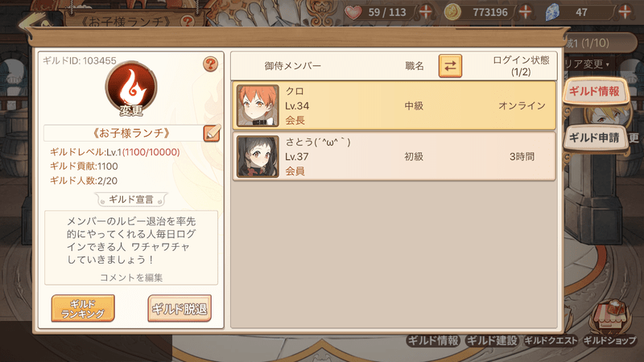Add hearts with plus next to 59/113

[x=426, y=11]
